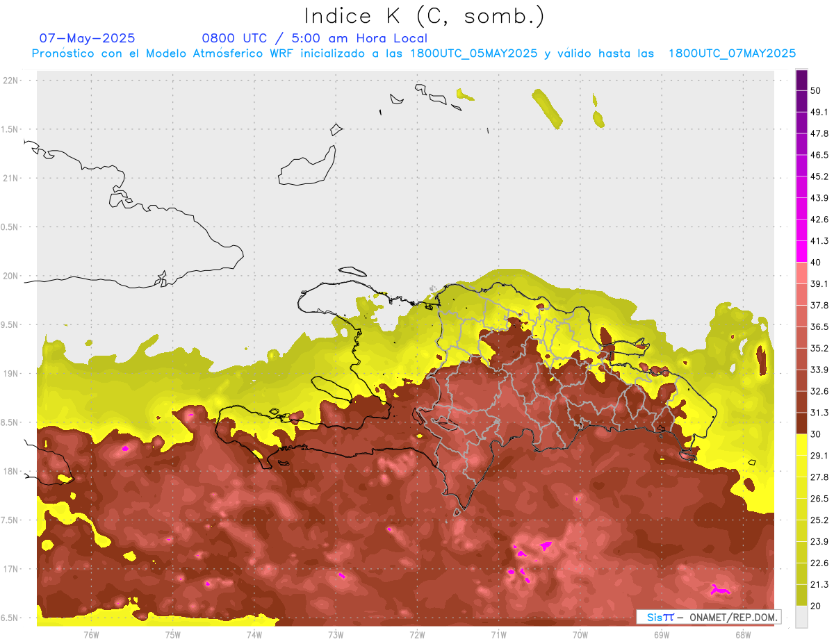Click the "37.8" colorbar label

point(819,305)
